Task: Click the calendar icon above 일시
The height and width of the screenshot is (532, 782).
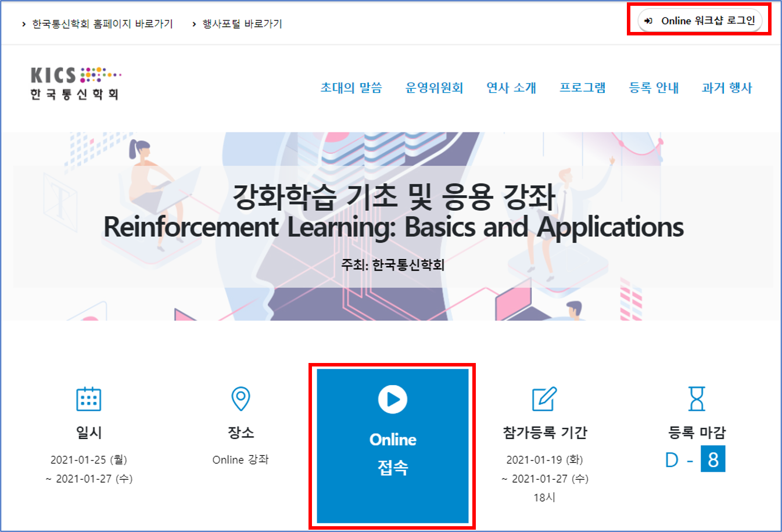Action: pyautogui.click(x=89, y=399)
